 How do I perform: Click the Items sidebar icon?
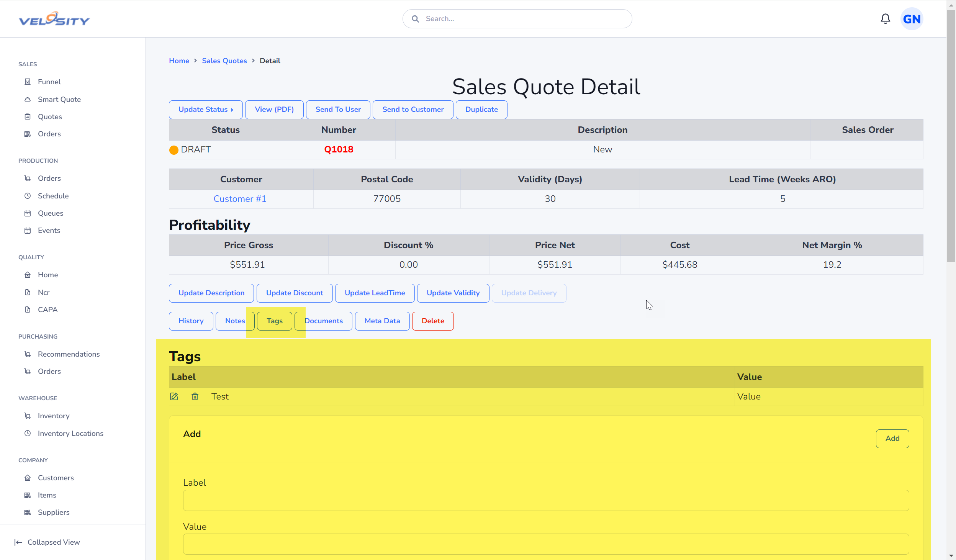click(28, 495)
